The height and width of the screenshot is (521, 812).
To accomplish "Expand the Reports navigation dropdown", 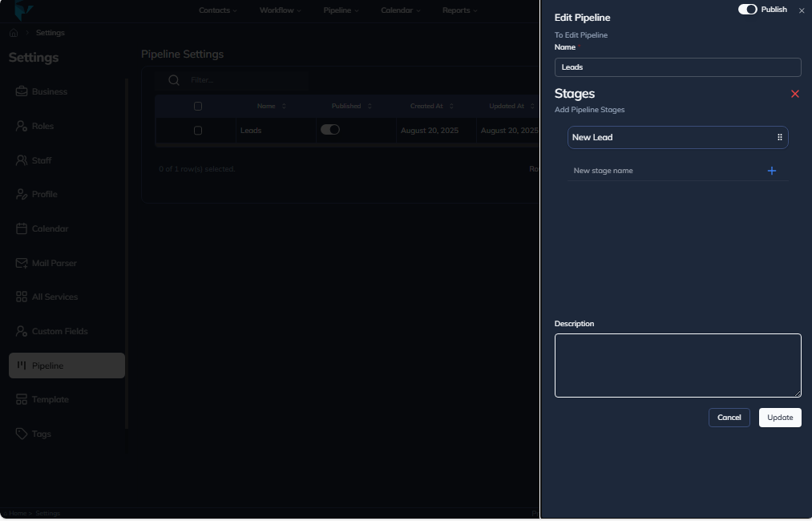I will (459, 10).
